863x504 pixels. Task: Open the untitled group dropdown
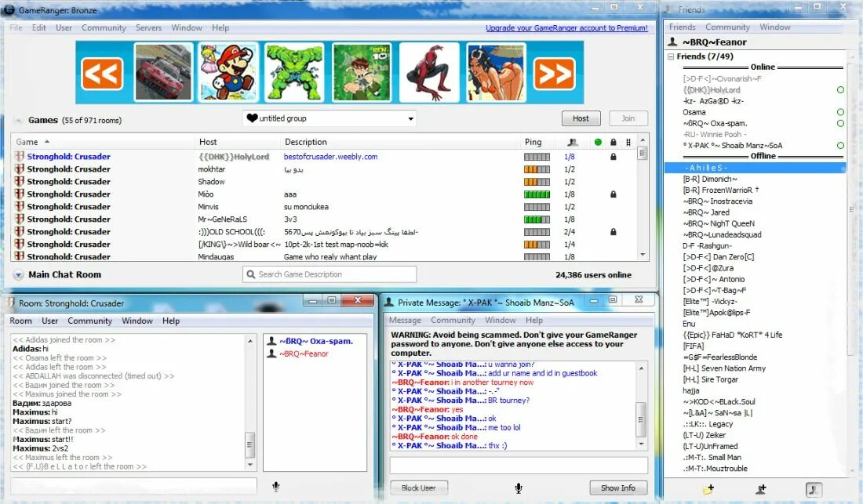pos(330,118)
